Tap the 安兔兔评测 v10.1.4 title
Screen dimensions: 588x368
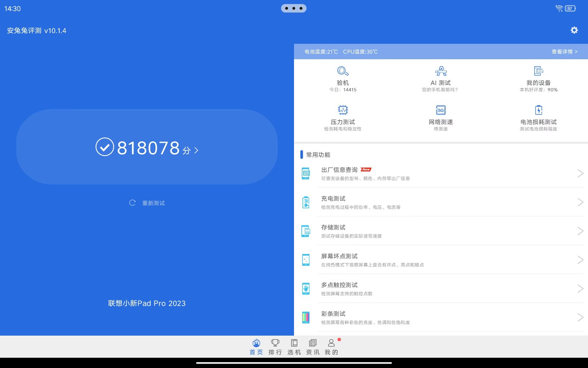[37, 31]
